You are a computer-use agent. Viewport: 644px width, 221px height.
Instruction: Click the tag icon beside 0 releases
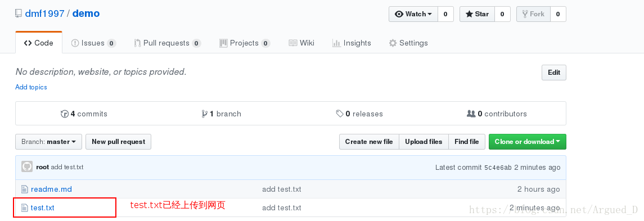coord(340,114)
